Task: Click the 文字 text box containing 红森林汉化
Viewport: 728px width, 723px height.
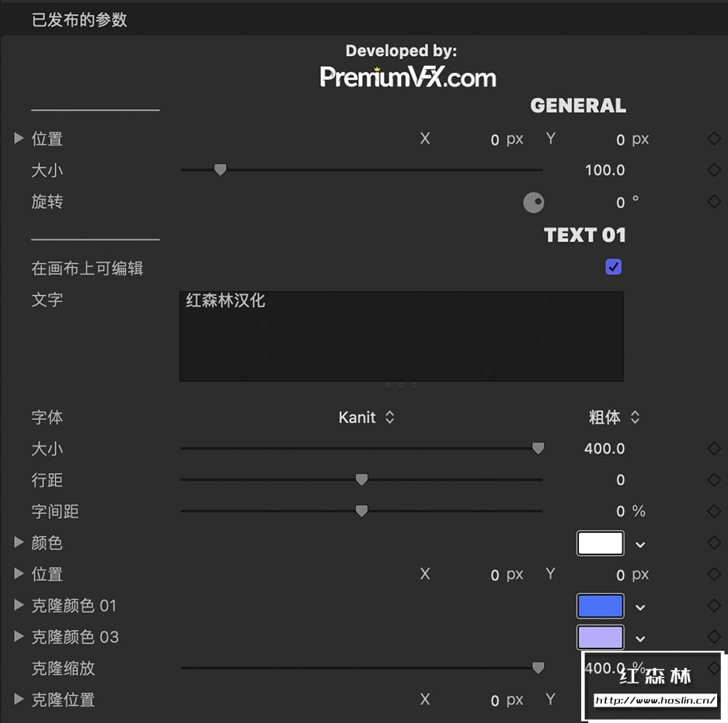Action: (x=402, y=336)
